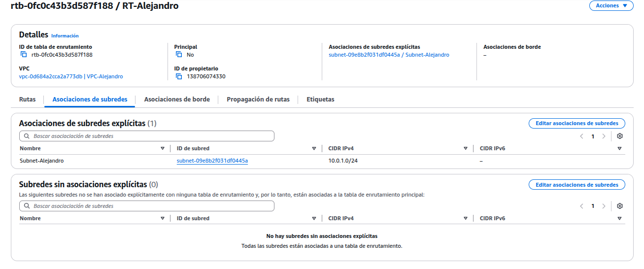Open the Acciones dropdown menu
Screen dimensions: 644x269
[611, 6]
